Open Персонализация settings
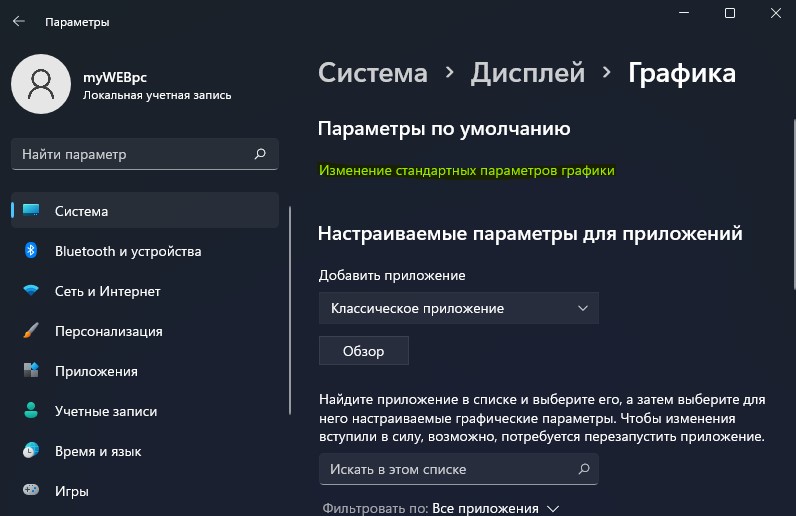This screenshot has height=516, width=796. point(145,331)
